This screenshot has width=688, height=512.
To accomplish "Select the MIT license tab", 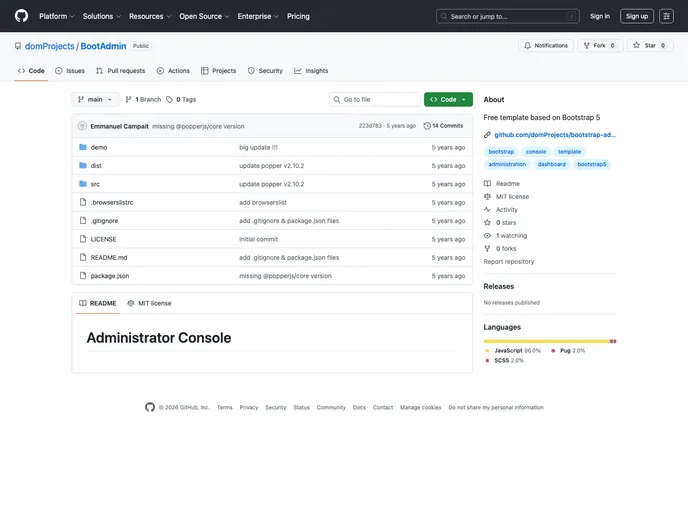I will click(x=149, y=303).
